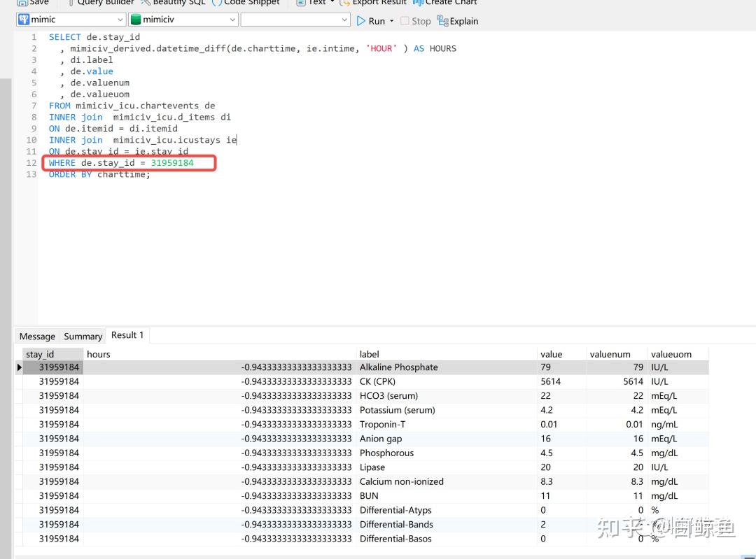The height and width of the screenshot is (559, 756).
Task: Switch to the Message tab
Action: click(x=37, y=337)
